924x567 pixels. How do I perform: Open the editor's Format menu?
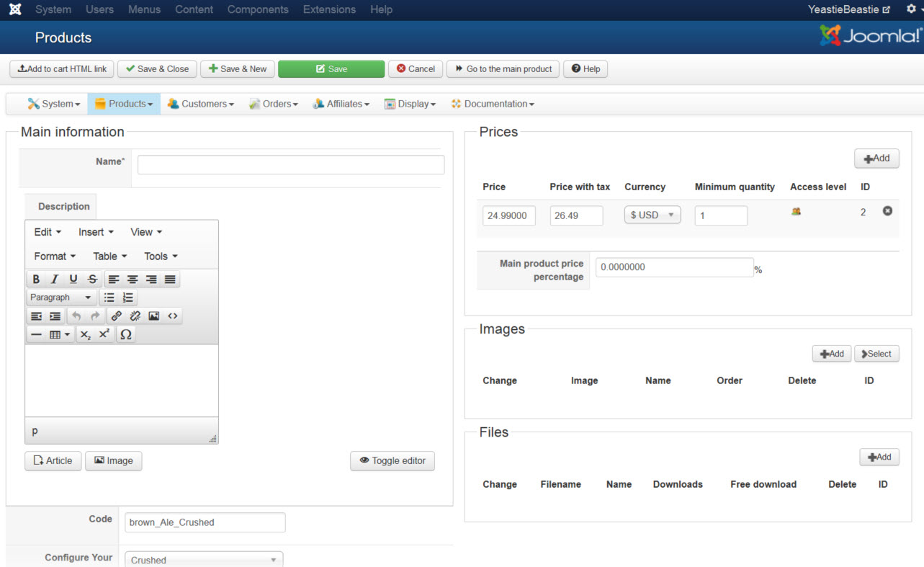coord(55,256)
